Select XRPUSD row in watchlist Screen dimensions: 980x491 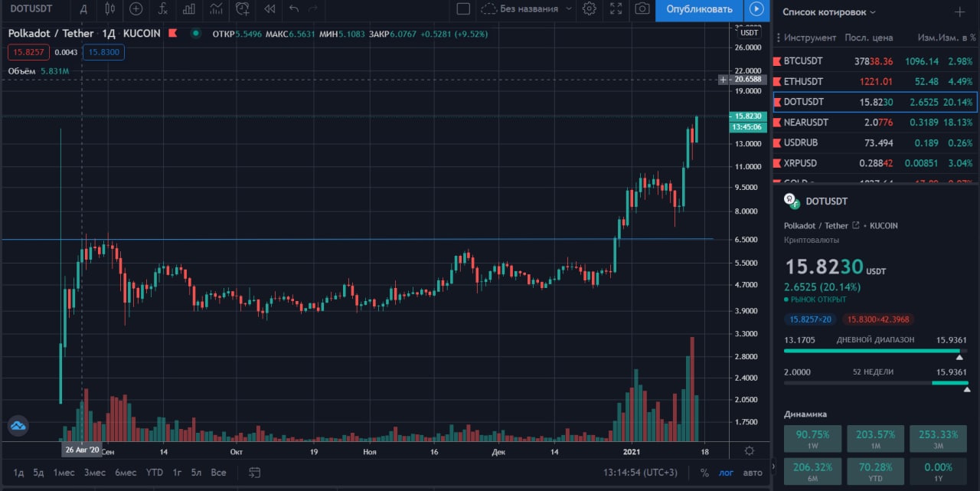pyautogui.click(x=875, y=163)
